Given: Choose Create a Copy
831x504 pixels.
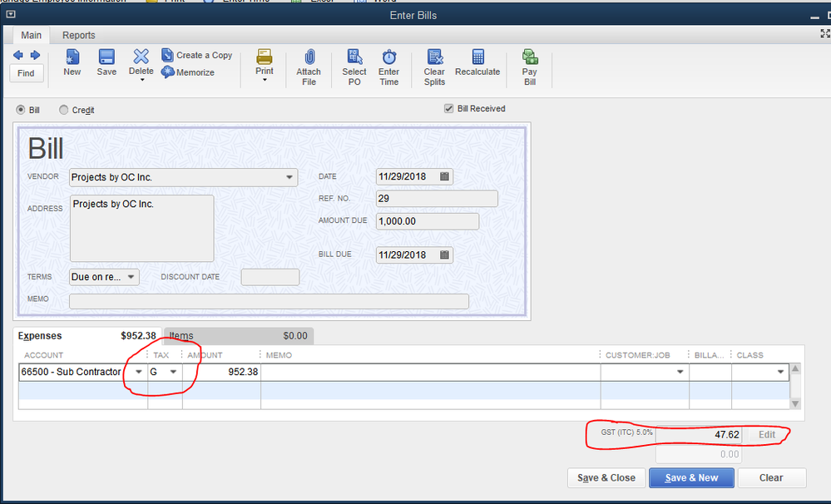Looking at the screenshot, I should pos(196,55).
